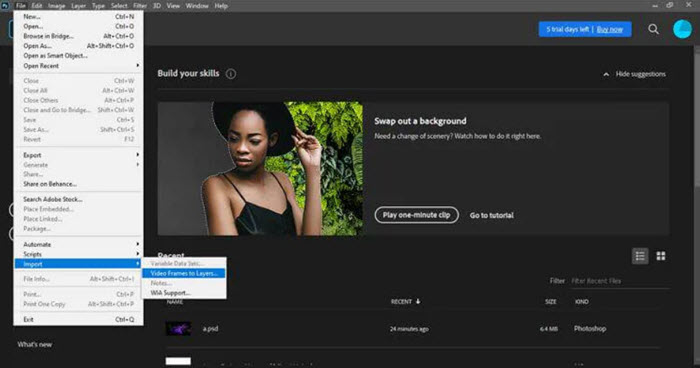Viewport: 700px width, 368px height.
Task: Open the Go to tutorial link
Action: (x=492, y=215)
